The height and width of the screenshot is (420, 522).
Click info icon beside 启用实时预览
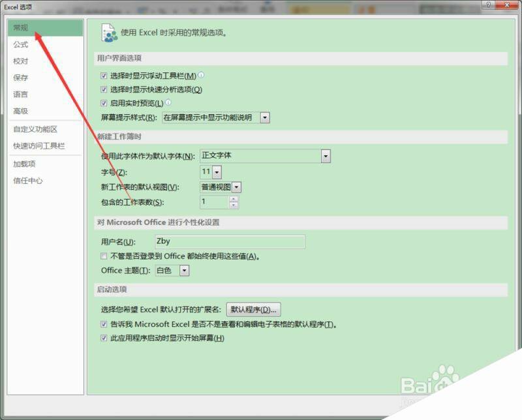click(168, 102)
